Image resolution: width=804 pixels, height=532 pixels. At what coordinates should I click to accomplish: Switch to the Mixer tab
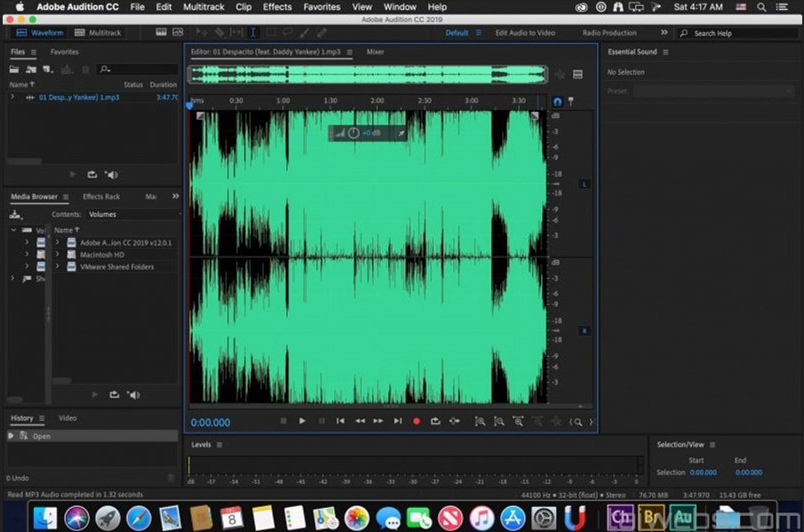click(375, 52)
